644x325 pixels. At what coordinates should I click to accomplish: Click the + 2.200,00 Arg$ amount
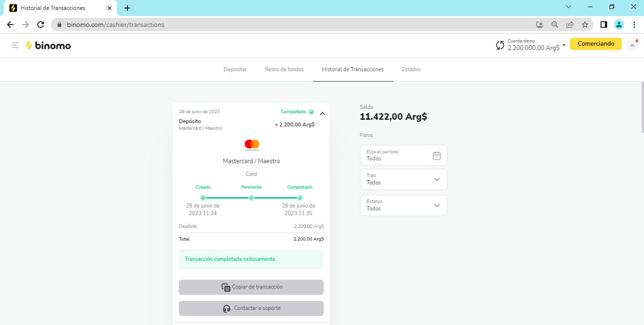pos(295,125)
